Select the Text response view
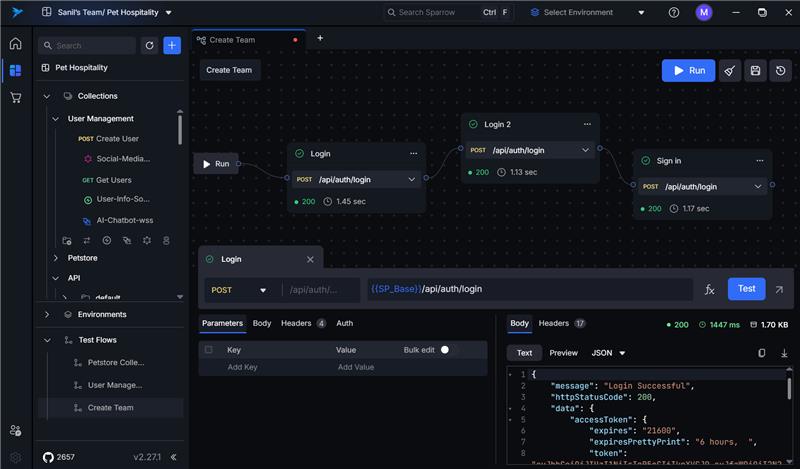Image resolution: width=800 pixels, height=469 pixels. coord(524,353)
